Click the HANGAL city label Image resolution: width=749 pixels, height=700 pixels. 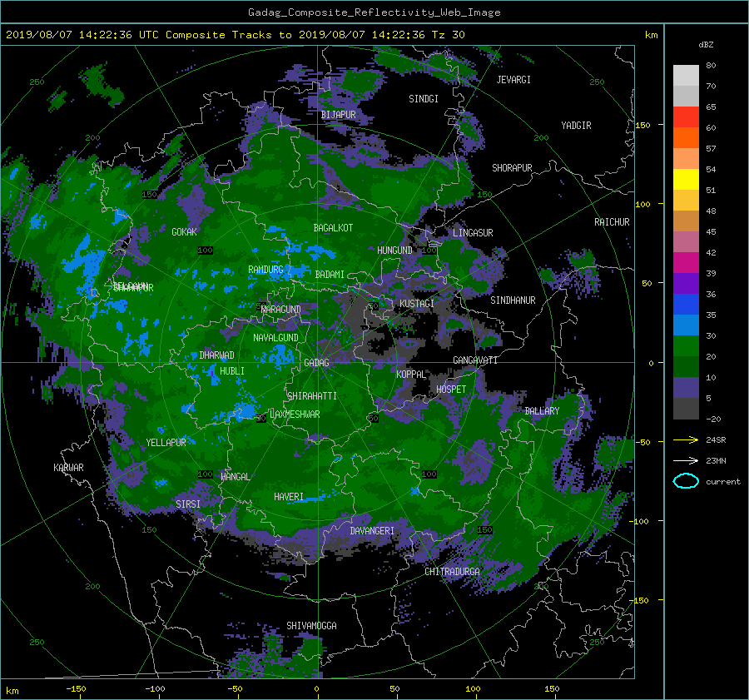point(235,477)
